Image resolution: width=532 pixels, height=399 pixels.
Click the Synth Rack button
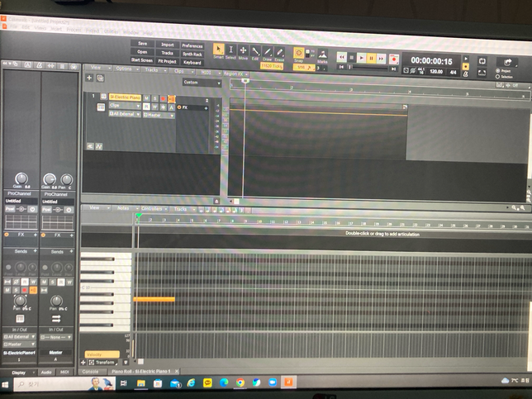pyautogui.click(x=192, y=53)
